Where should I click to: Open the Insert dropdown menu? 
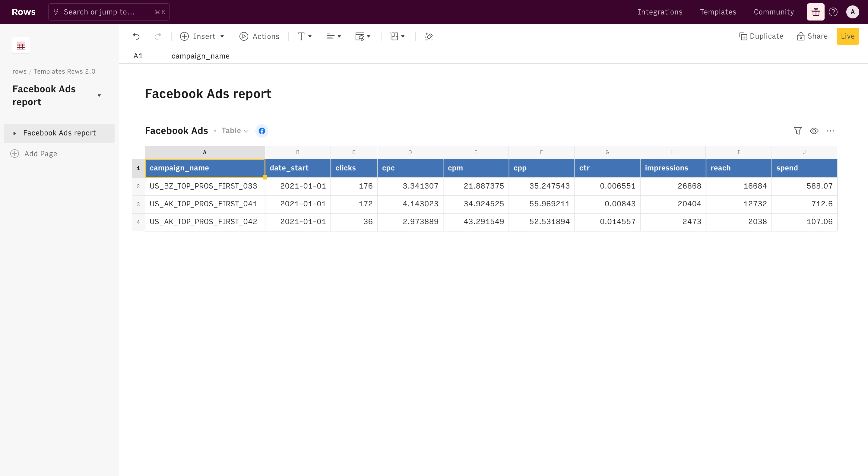[x=202, y=36]
